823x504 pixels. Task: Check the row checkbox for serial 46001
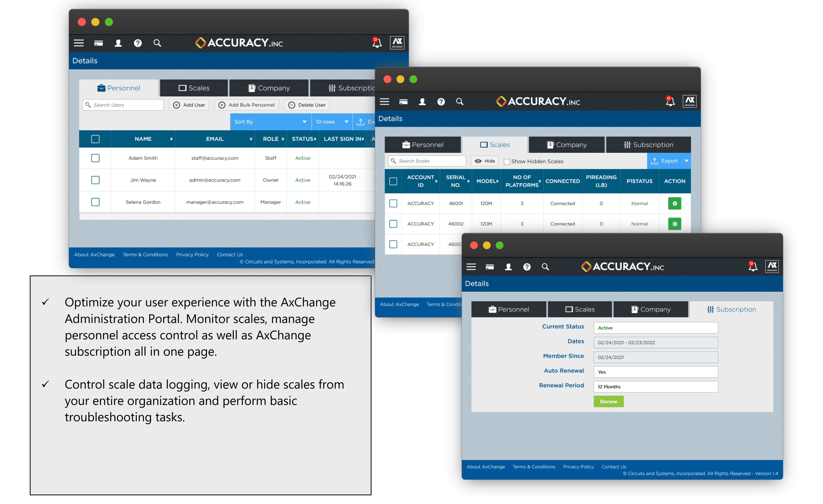click(x=393, y=203)
